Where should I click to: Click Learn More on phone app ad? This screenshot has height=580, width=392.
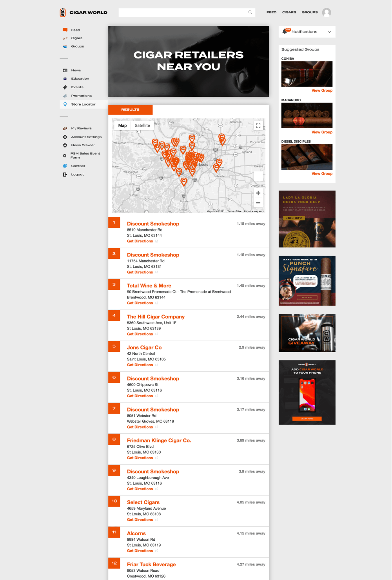click(x=307, y=419)
